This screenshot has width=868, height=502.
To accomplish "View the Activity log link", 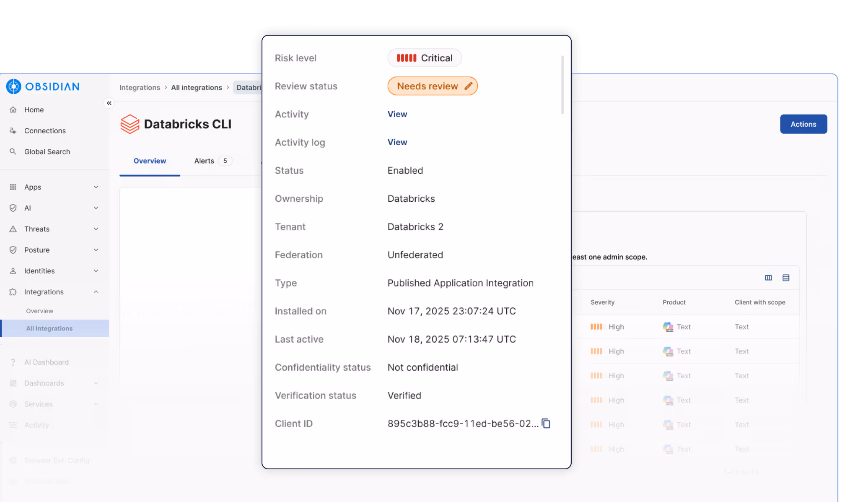I will (x=397, y=142).
